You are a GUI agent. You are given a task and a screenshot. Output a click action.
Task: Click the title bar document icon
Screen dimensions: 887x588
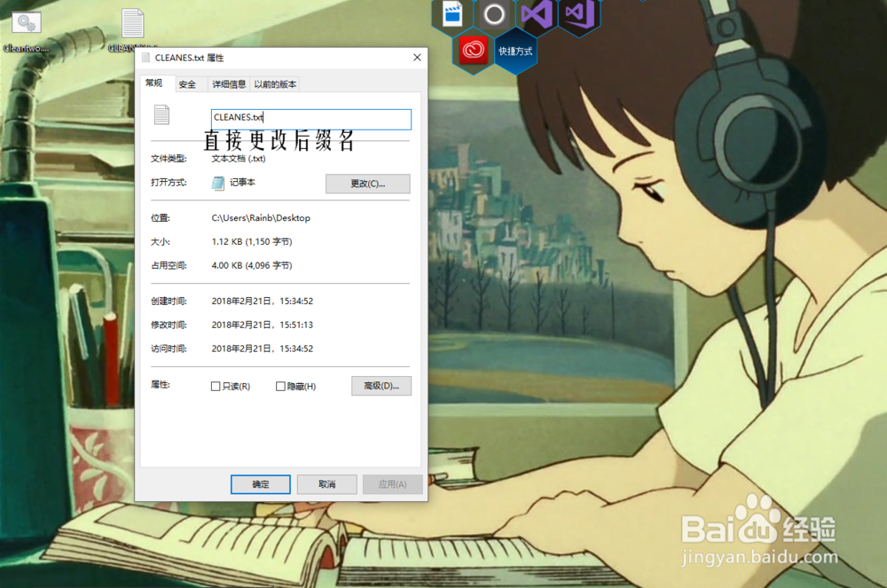146,57
